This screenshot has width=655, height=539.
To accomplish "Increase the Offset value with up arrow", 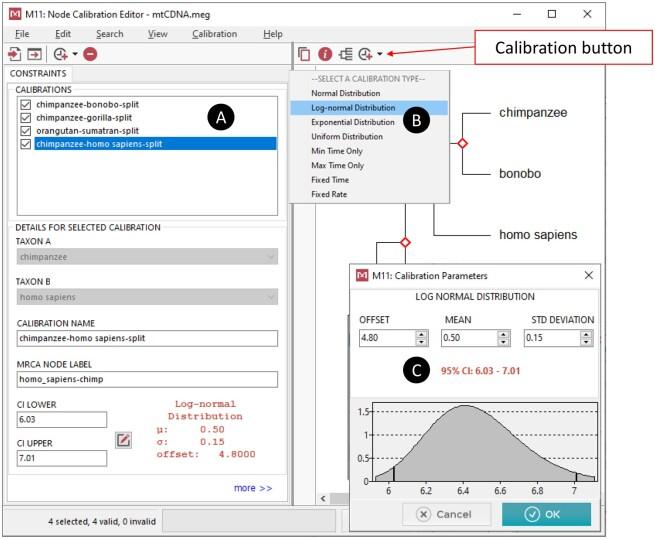I will [x=420, y=334].
